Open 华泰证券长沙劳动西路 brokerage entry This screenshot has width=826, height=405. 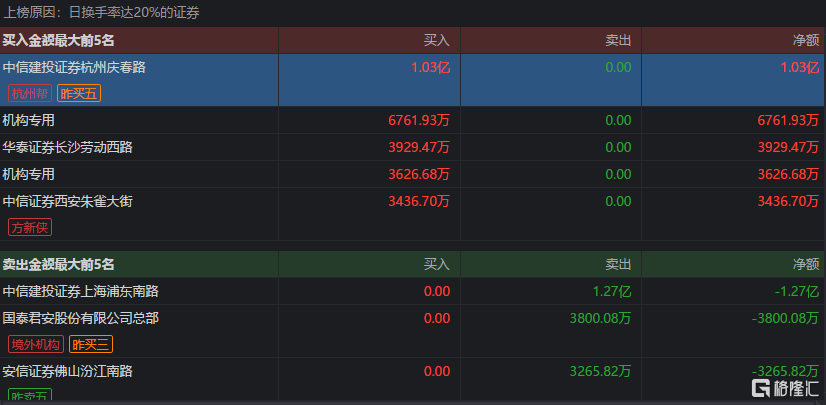(x=413, y=147)
